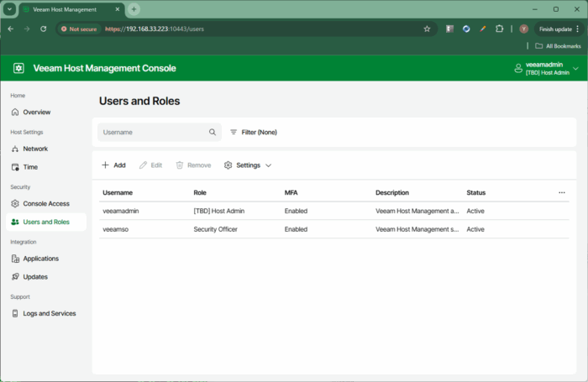This screenshot has width=588, height=382.
Task: Click the Veeam console gear logo
Action: point(18,68)
